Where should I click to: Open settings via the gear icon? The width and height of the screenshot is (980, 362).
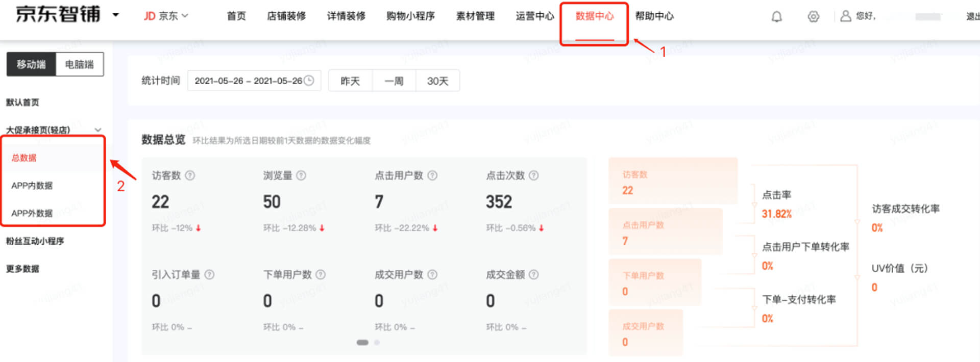[813, 17]
